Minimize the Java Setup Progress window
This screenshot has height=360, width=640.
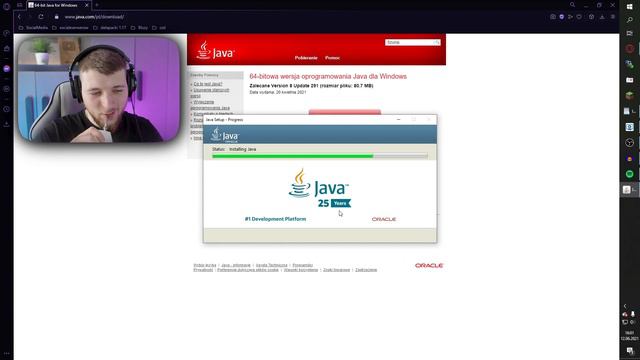[399, 120]
